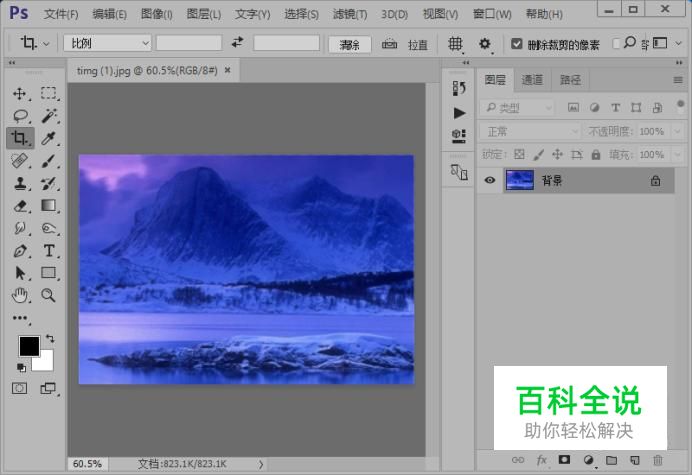Activate the Zoom tool
The image size is (692, 475).
(48, 295)
